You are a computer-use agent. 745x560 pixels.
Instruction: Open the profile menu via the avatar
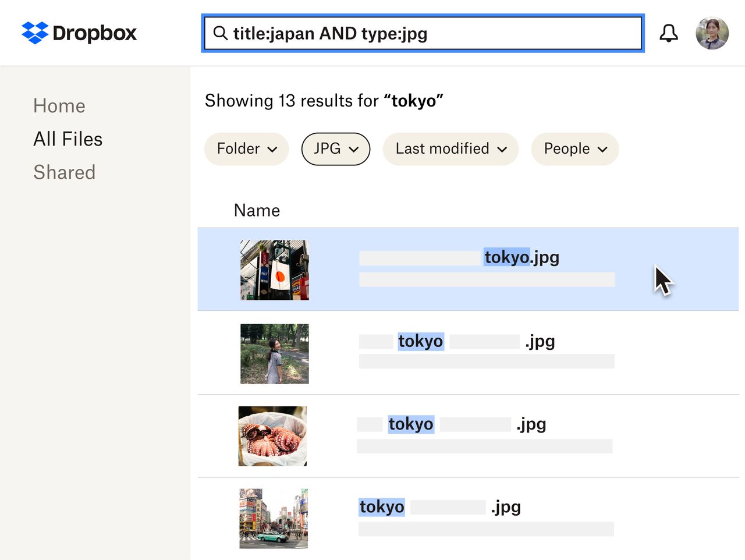(x=711, y=33)
